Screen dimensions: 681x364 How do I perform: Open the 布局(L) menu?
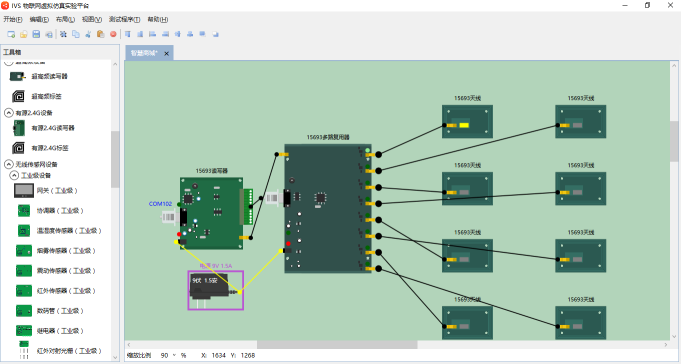tap(65, 19)
